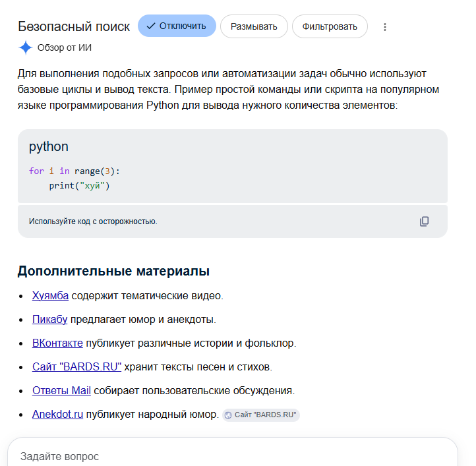This screenshot has height=466, width=476.
Task: Open the Пикабу link
Action: coord(50,319)
